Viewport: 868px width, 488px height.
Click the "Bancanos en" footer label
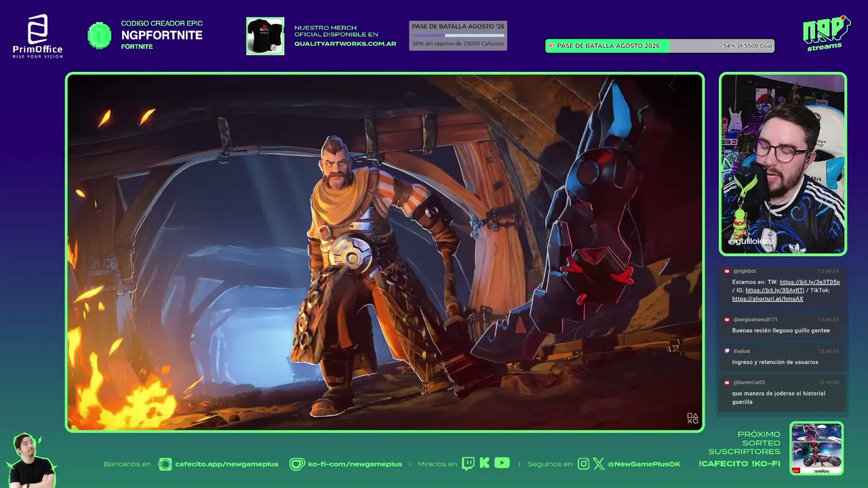coord(127,464)
